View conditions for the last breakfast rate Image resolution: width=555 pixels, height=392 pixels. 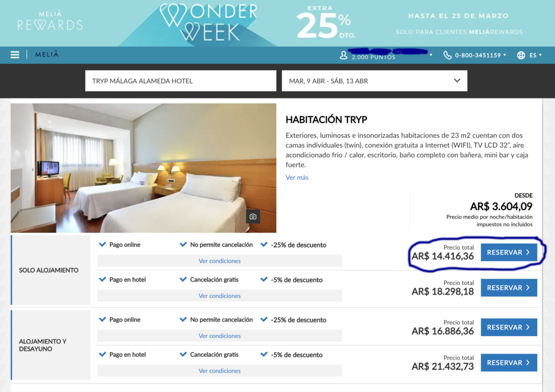220,371
